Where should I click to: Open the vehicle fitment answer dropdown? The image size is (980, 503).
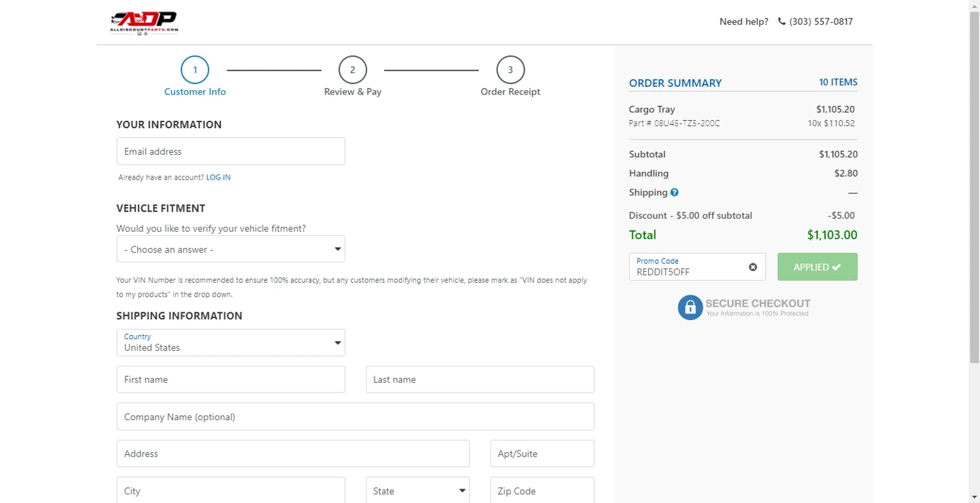tap(231, 249)
